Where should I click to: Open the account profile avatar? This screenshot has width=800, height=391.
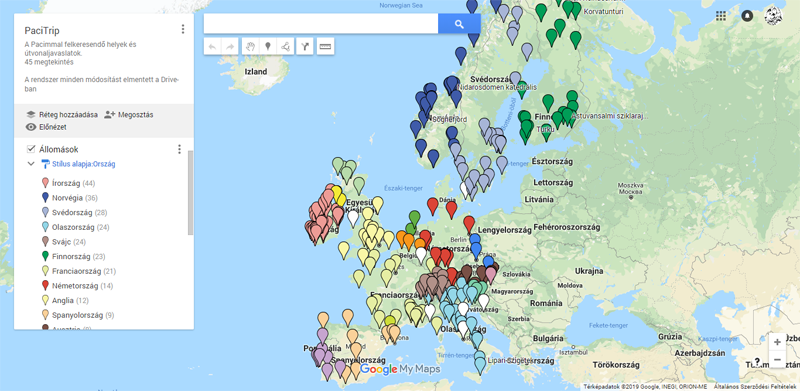[773, 16]
